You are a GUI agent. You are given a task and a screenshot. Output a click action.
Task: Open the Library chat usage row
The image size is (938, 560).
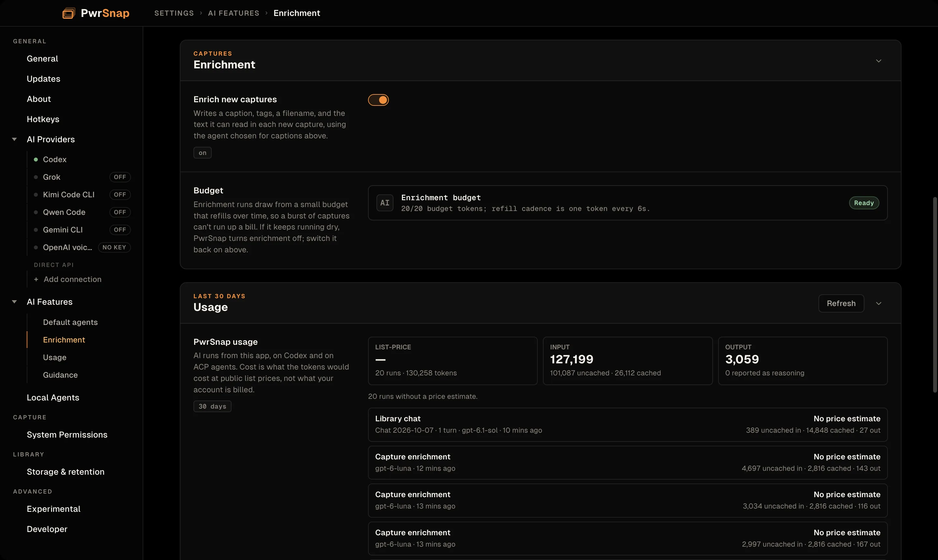628,425
